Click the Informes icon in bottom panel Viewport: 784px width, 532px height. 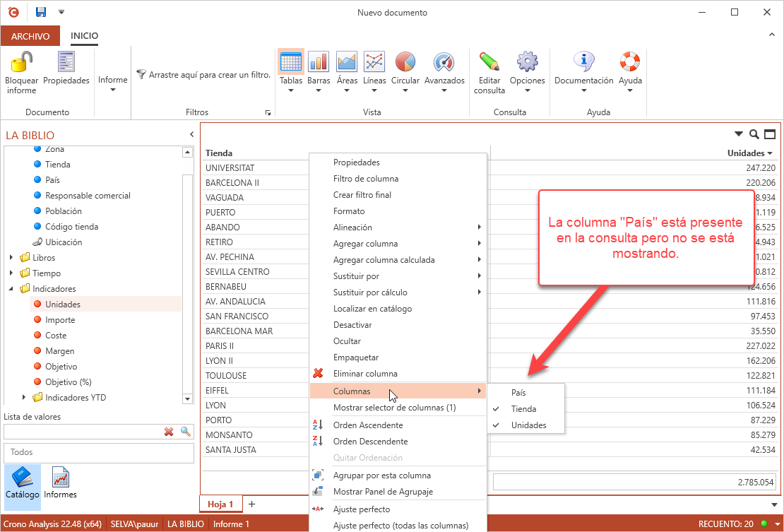tap(60, 483)
